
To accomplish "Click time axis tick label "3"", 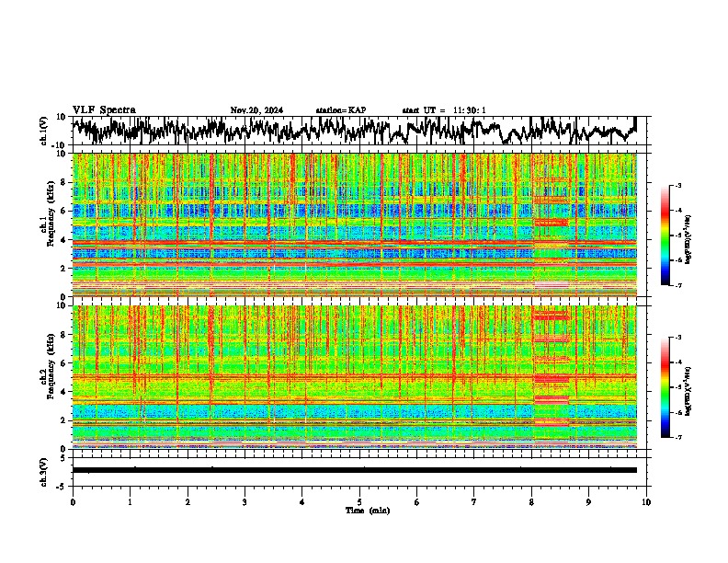I will tap(245, 502).
